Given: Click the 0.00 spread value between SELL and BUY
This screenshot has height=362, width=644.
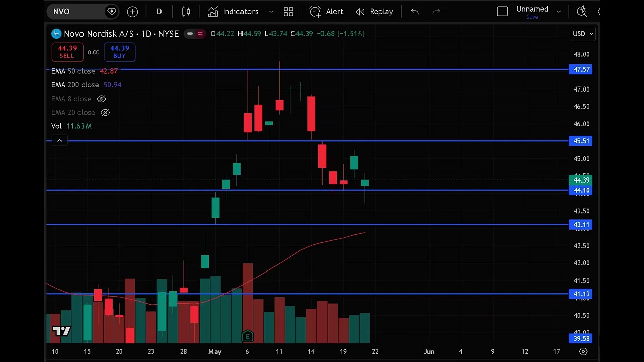Looking at the screenshot, I should point(93,52).
